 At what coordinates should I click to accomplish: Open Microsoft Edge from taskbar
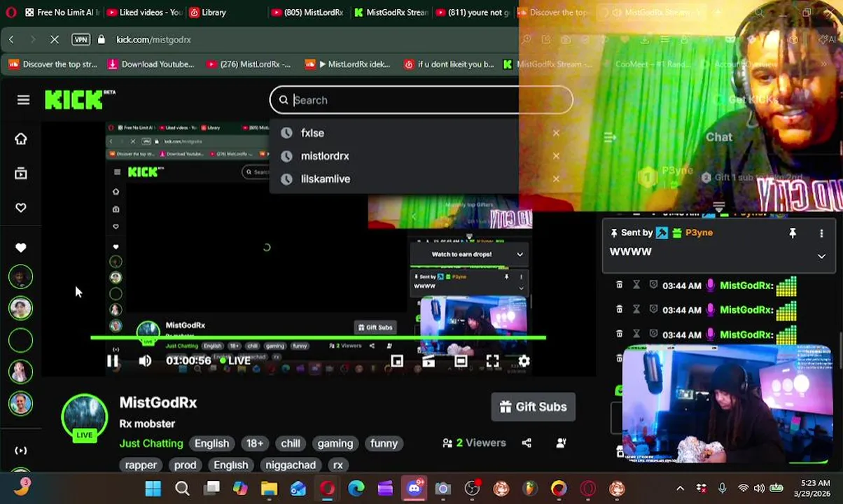(x=356, y=489)
